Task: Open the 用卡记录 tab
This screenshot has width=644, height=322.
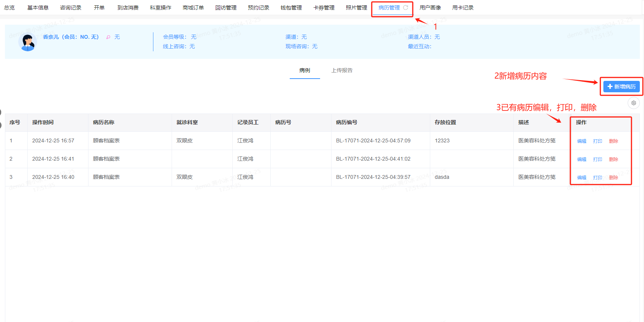Action: pyautogui.click(x=463, y=8)
